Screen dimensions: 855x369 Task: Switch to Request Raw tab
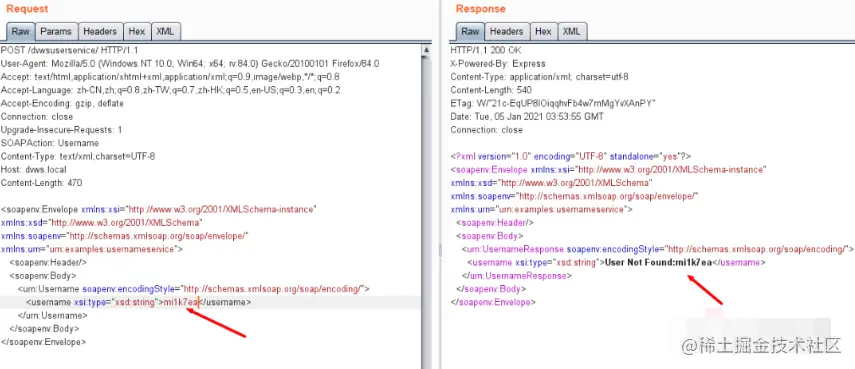20,32
